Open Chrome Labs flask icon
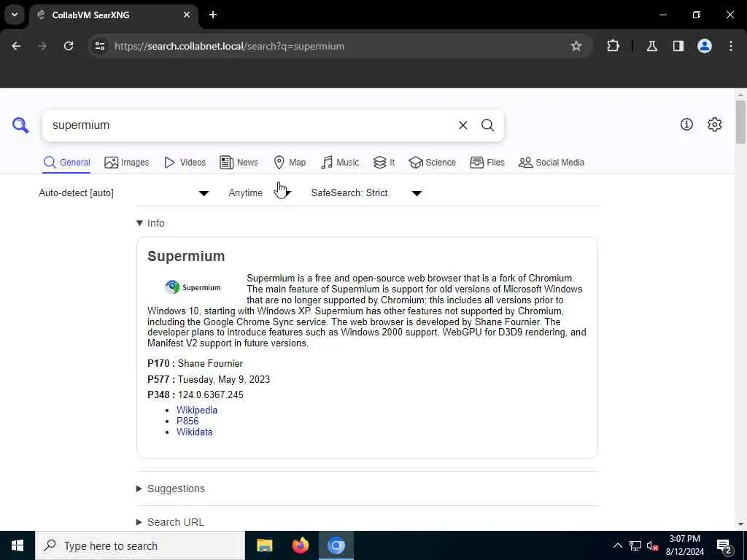Viewport: 747px width, 560px height. [652, 46]
